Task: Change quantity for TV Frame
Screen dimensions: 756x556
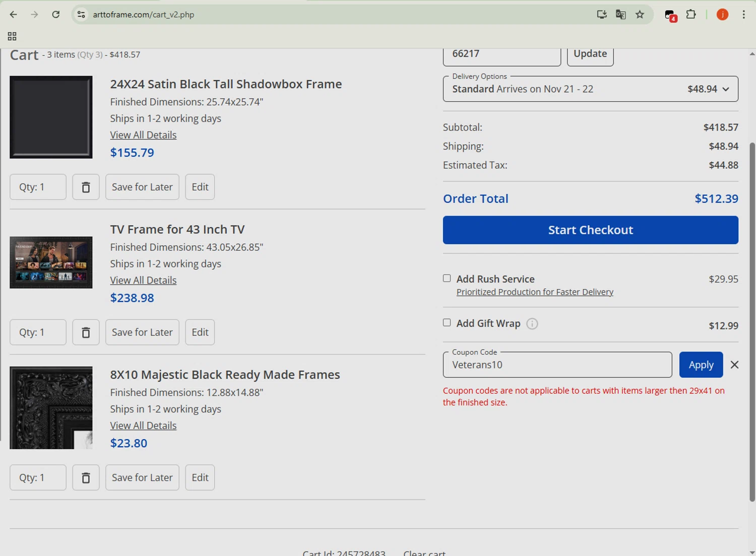Action: (38, 332)
